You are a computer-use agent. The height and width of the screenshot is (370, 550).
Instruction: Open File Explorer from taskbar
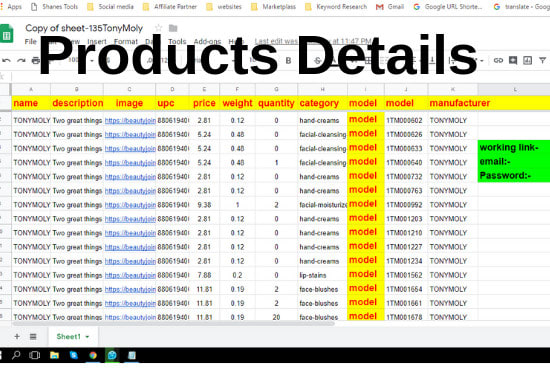point(54,355)
